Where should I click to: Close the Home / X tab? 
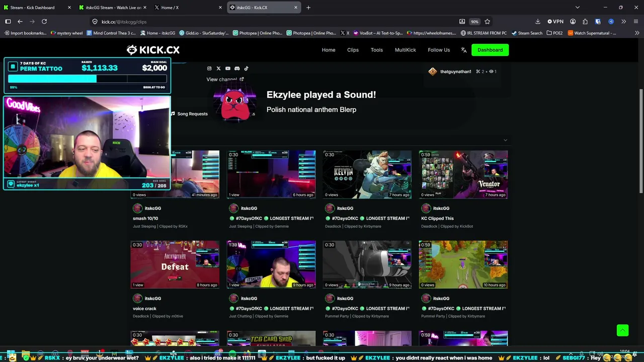(x=220, y=8)
